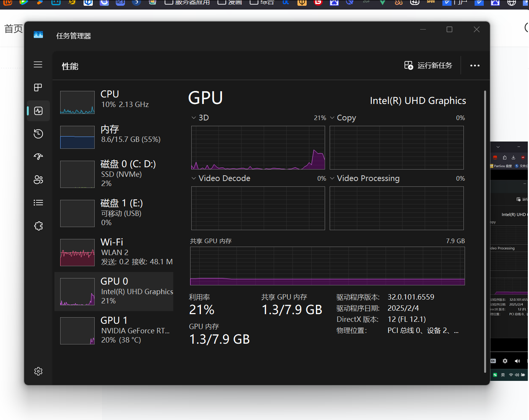Click the 7.9 GB graph maximum label
The height and width of the screenshot is (420, 529).
(455, 241)
